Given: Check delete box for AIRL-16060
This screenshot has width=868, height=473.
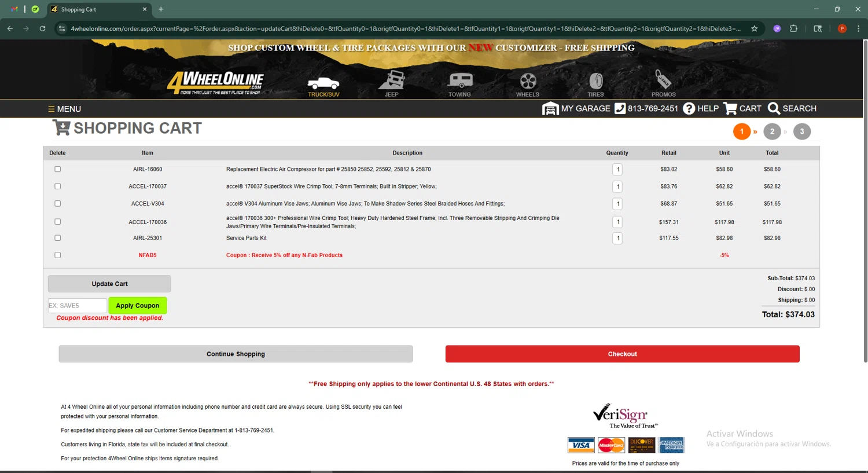Looking at the screenshot, I should pos(57,169).
